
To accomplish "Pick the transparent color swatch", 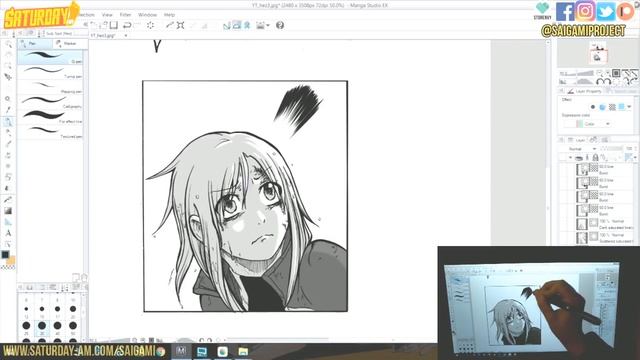I will click(8, 267).
